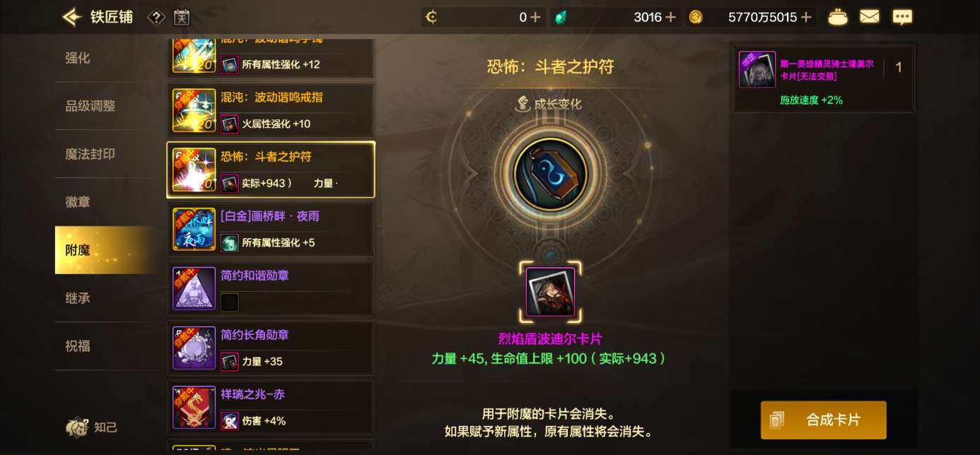Select 混沌：波动谐鸣戒指 in the equipment list

pos(271,110)
